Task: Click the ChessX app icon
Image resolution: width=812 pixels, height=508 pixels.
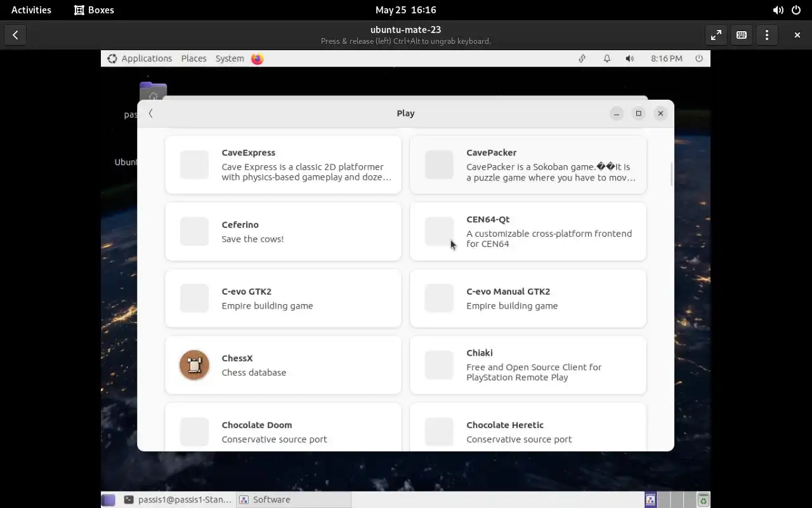Action: (194, 365)
